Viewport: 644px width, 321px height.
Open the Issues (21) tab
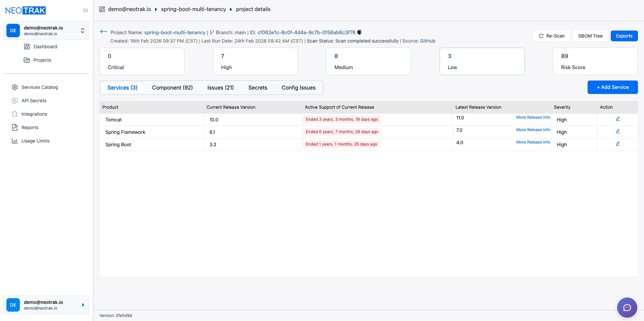tap(220, 88)
